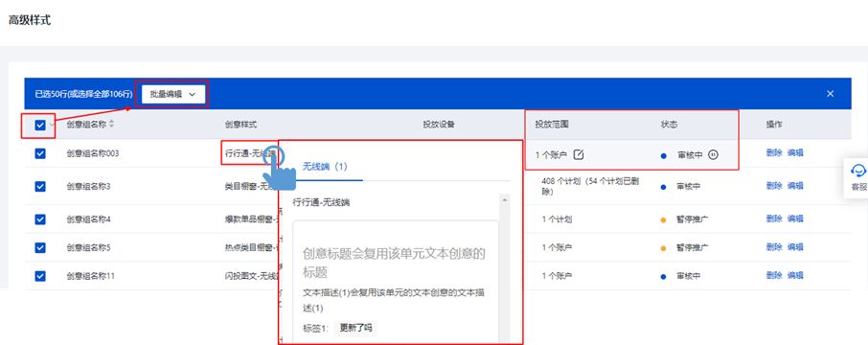868x345 pixels.
Task: Click 编辑 in the 创意组名称3 row
Action: point(795,186)
